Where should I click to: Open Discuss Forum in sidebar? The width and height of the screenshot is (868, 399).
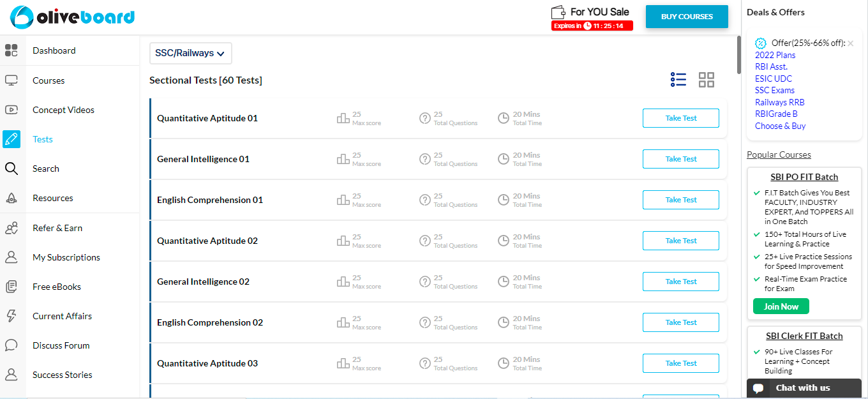pyautogui.click(x=61, y=345)
